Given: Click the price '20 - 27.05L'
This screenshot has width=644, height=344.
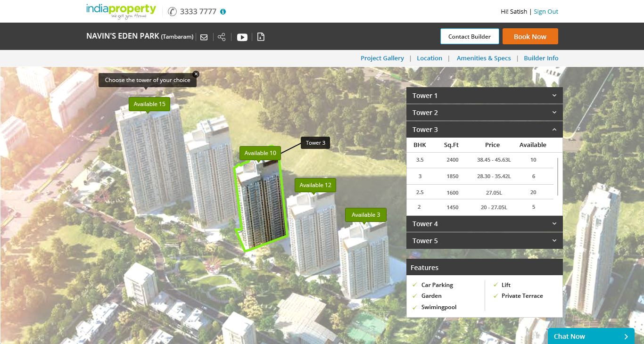Looking at the screenshot, I should click(x=494, y=207).
